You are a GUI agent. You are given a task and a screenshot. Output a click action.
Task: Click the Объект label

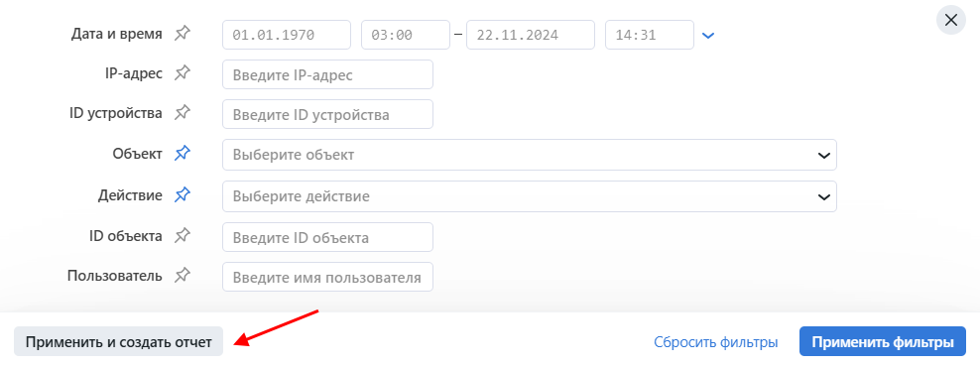click(138, 153)
